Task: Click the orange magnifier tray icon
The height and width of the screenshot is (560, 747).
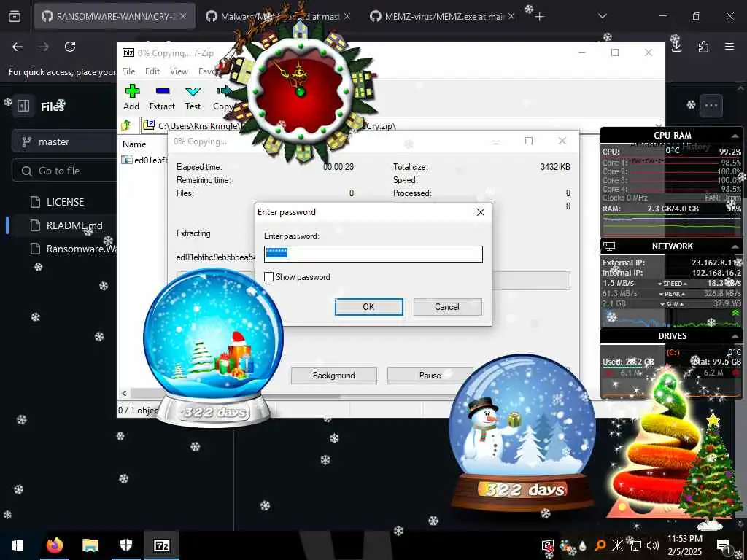Action: coord(600,545)
